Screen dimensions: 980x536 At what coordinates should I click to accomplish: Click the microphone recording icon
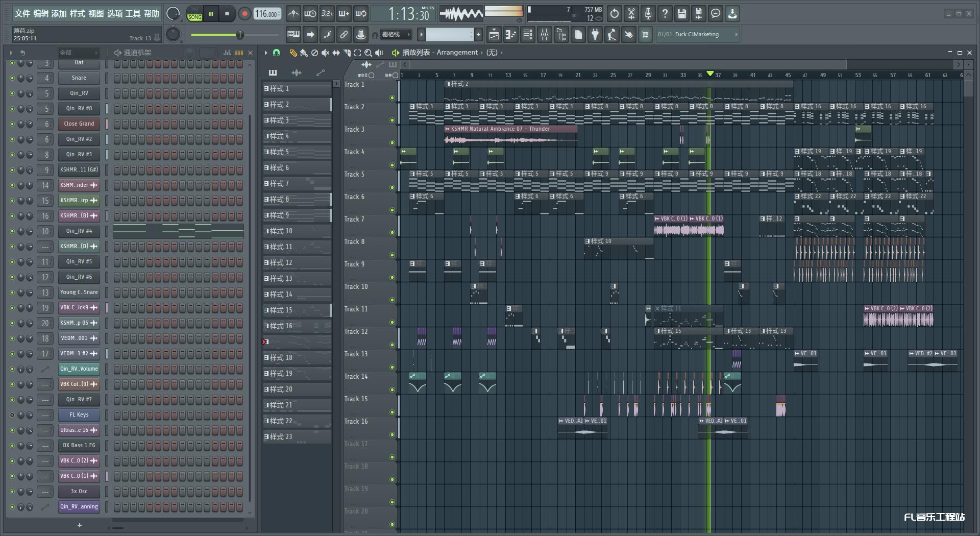[648, 14]
